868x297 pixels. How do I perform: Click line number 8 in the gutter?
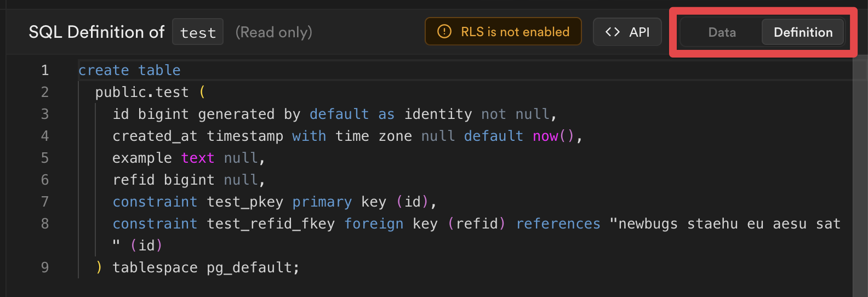tap(45, 224)
